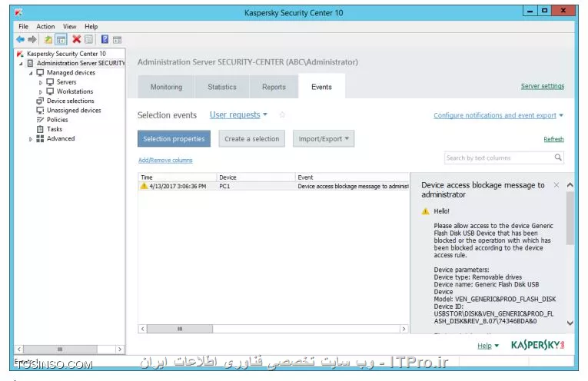Image resolution: width=588 pixels, height=381 pixels.
Task: Click events table scroll left arrow
Action: tap(142, 329)
